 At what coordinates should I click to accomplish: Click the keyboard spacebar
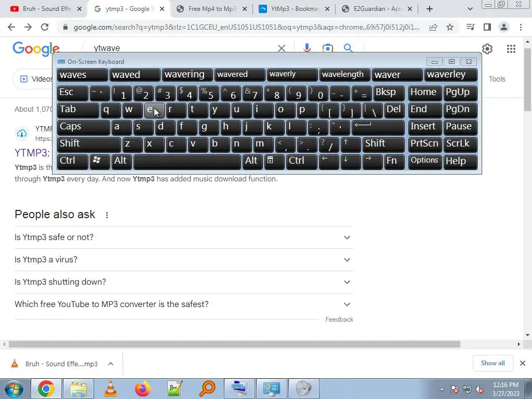pyautogui.click(x=187, y=162)
